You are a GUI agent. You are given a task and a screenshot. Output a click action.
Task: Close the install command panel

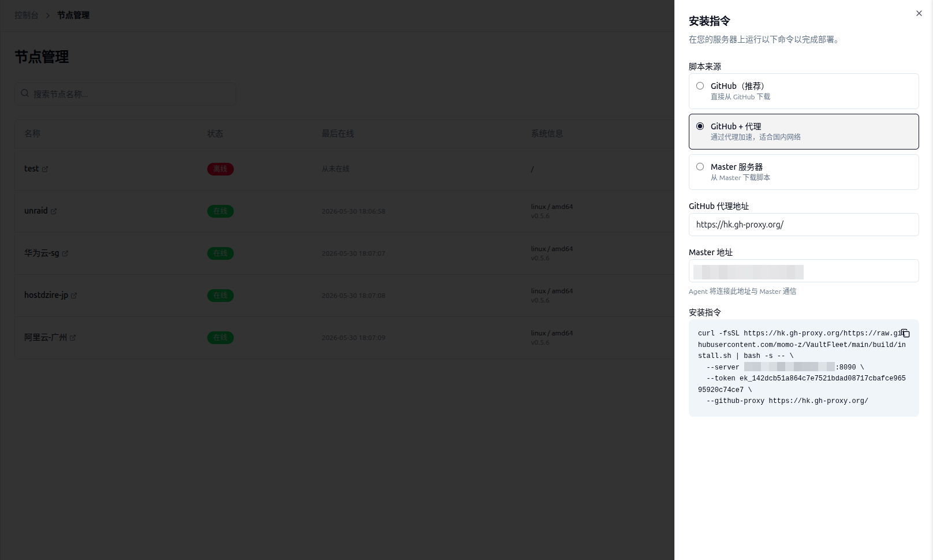coord(919,13)
